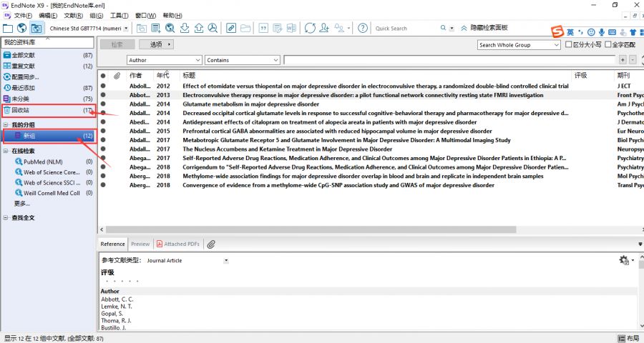This screenshot has width=644, height=343.
Task: Open reference panel gear settings dropdown
Action: click(626, 260)
